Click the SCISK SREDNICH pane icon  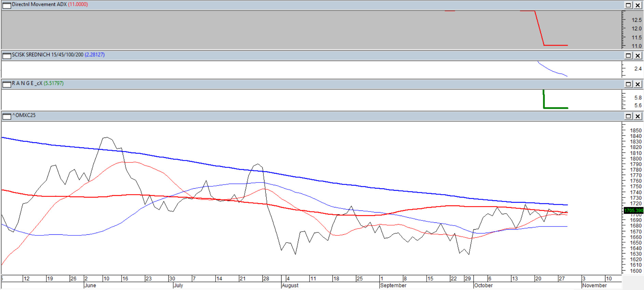(x=6, y=55)
